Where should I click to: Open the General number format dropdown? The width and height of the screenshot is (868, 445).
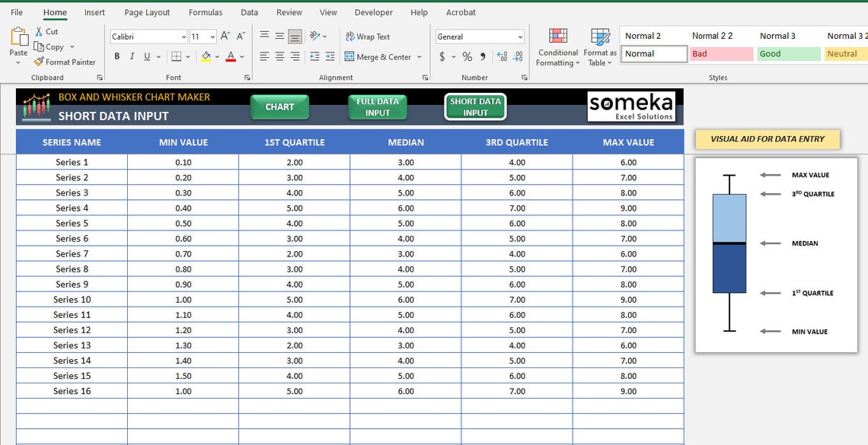tap(521, 36)
